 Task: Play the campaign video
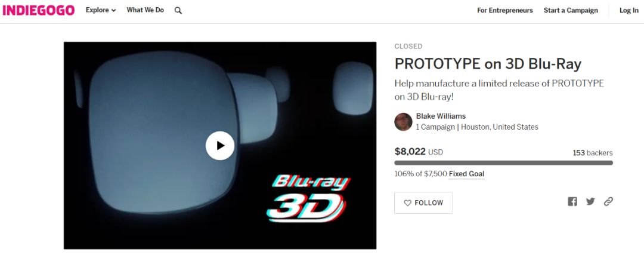point(220,146)
